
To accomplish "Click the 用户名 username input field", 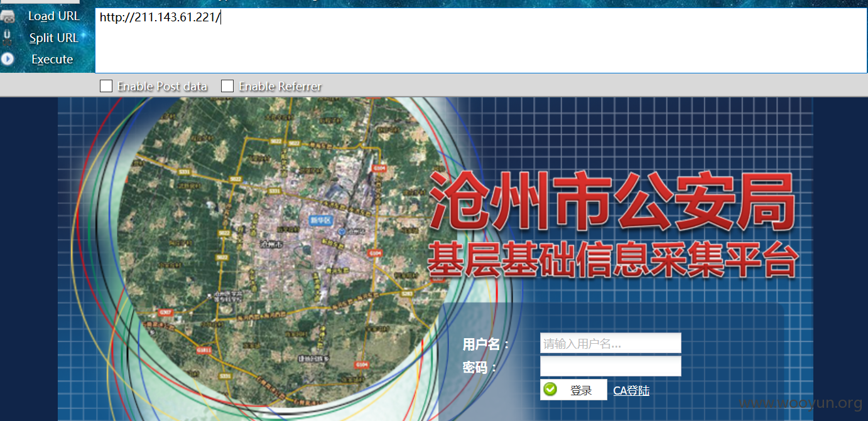I will 610,343.
